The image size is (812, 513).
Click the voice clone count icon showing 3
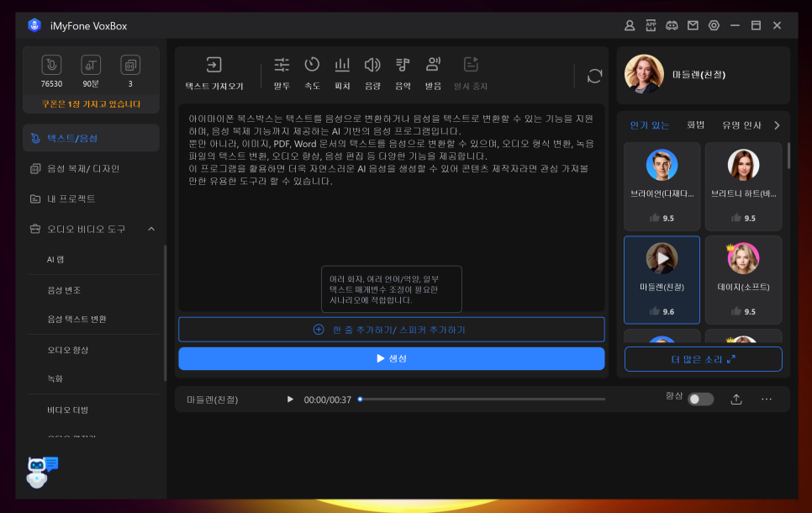point(130,65)
